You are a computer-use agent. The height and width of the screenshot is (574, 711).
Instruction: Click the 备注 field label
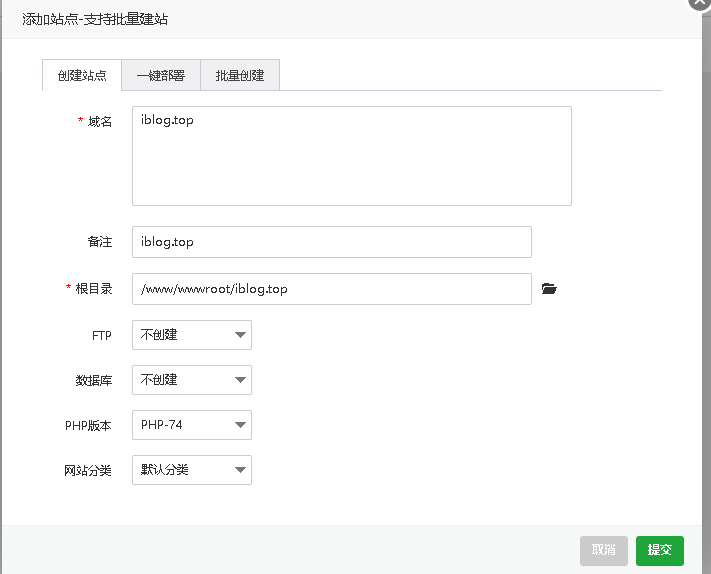point(100,242)
